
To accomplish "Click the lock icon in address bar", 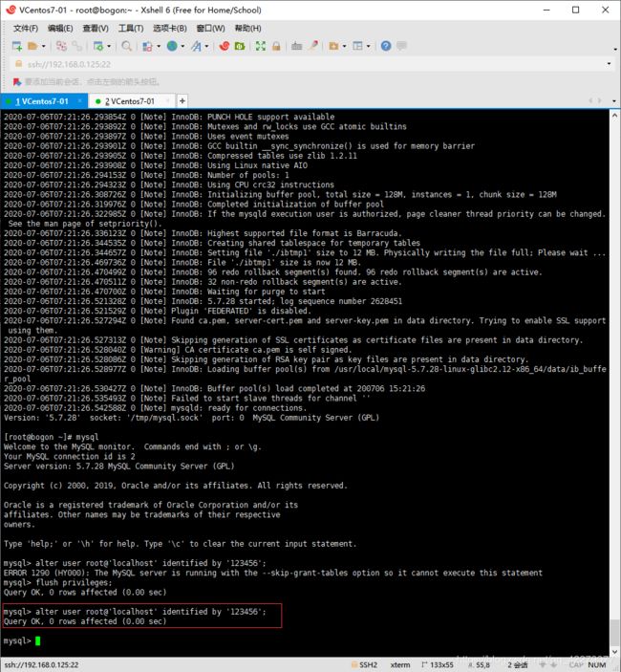I will click(x=18, y=64).
